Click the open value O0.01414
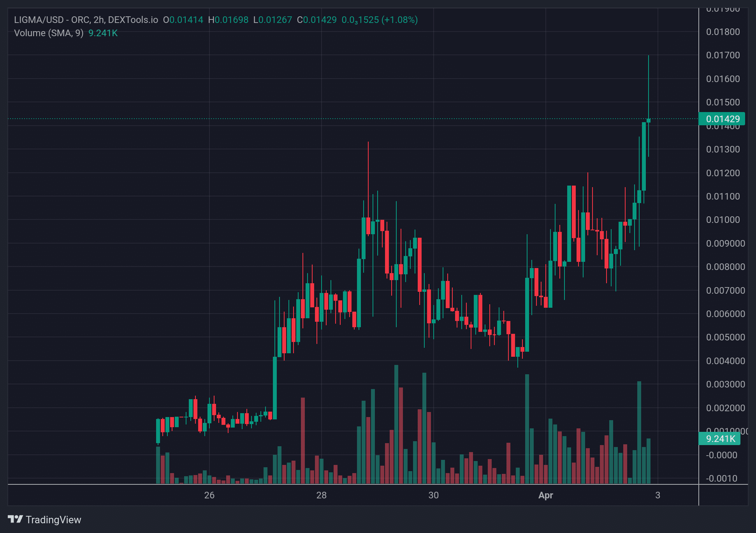The height and width of the screenshot is (533, 756). pyautogui.click(x=183, y=20)
